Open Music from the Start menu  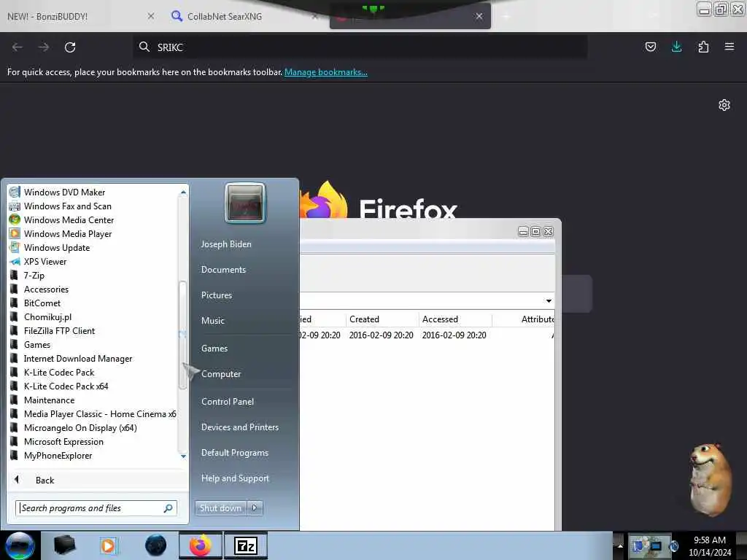(x=212, y=321)
